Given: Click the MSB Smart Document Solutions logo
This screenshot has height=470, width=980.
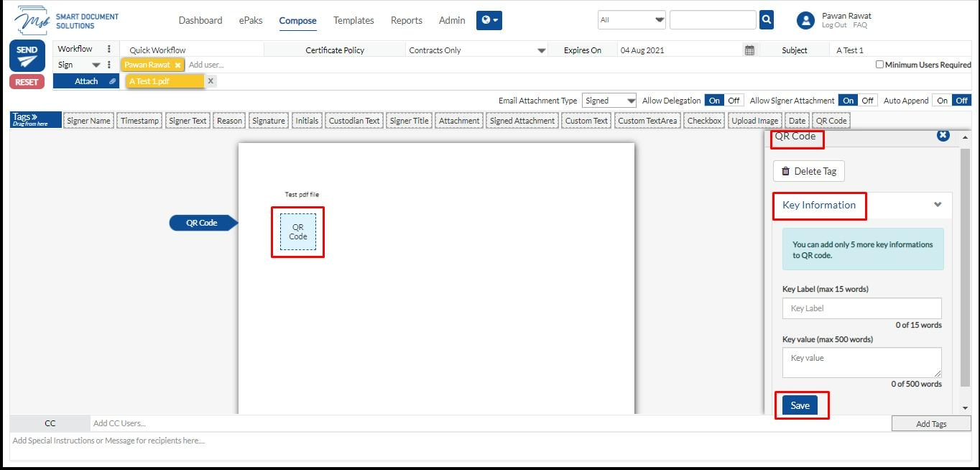Looking at the screenshot, I should (x=66, y=20).
